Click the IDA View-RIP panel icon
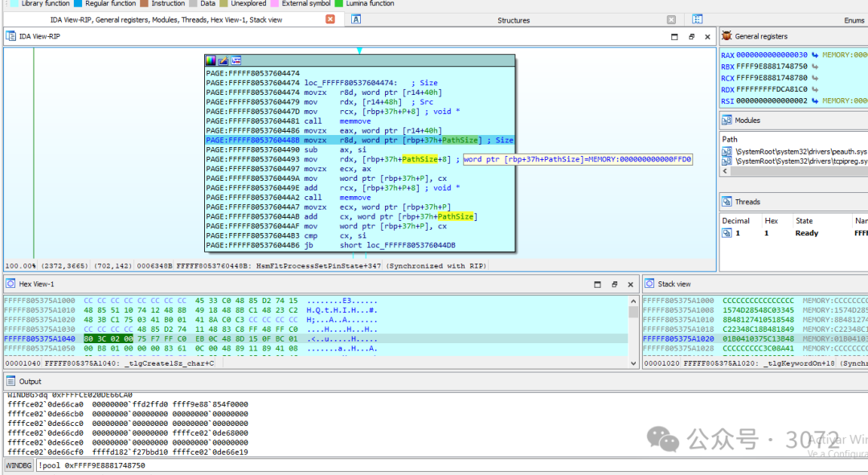 10,36
